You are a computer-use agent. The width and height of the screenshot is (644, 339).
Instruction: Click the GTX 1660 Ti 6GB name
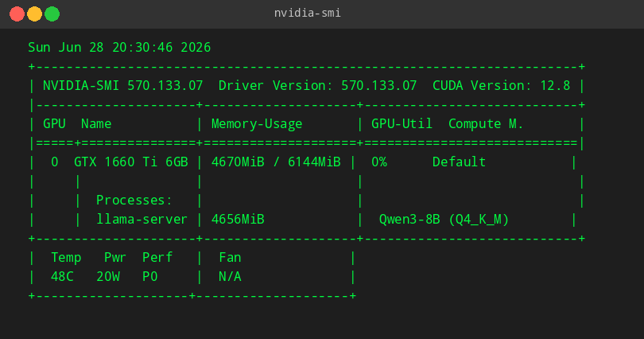(130, 162)
